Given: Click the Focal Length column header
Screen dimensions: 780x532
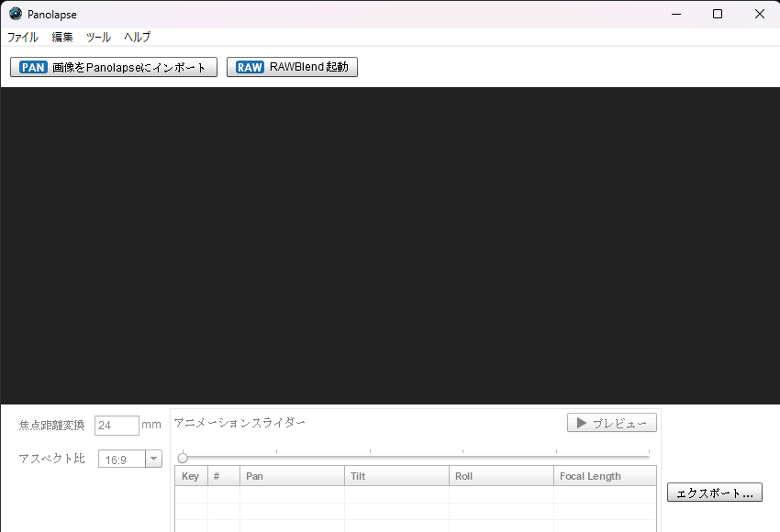Looking at the screenshot, I should point(605,476).
